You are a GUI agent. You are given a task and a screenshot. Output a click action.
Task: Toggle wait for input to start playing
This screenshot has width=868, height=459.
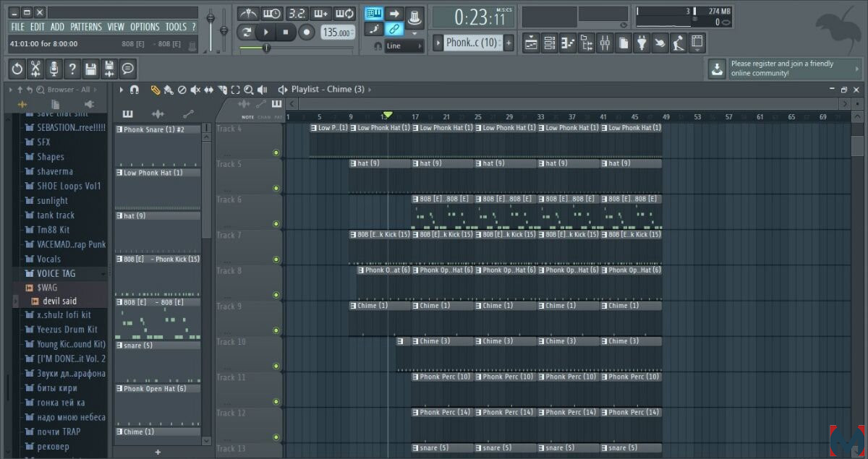[x=272, y=14]
